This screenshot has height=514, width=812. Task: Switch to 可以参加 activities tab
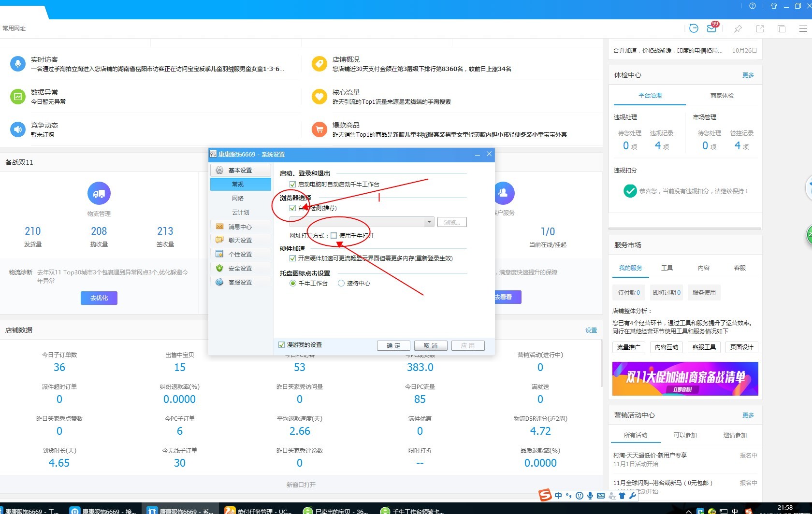click(685, 435)
